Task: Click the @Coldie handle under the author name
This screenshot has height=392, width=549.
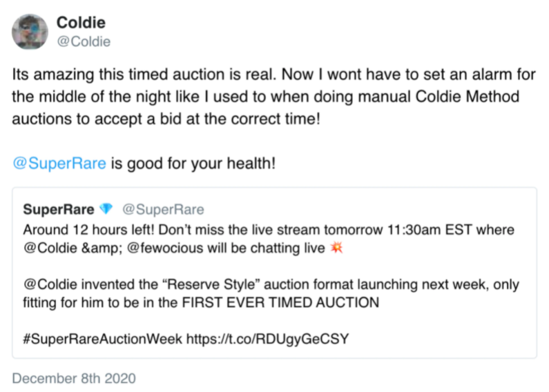Action: 84,42
